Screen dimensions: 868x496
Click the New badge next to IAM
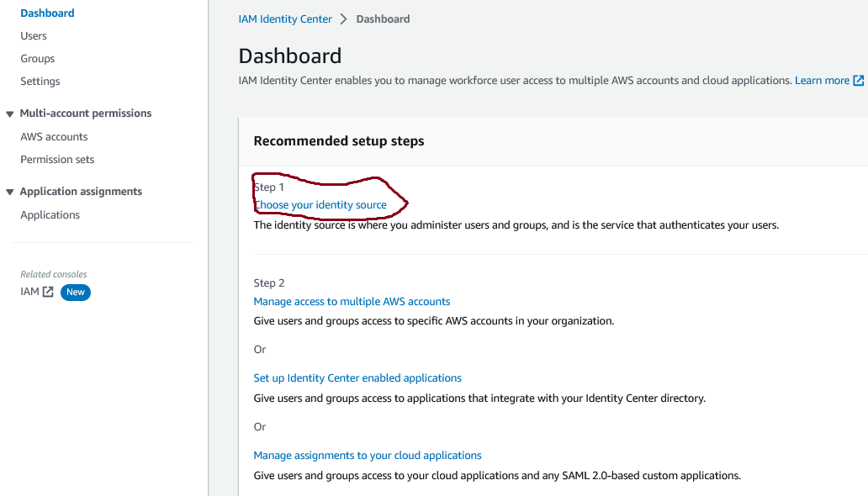76,292
